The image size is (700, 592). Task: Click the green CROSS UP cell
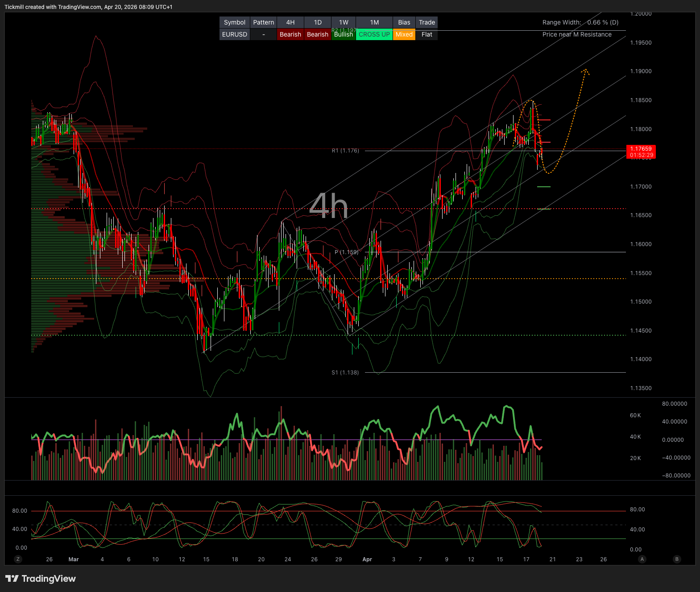click(374, 34)
